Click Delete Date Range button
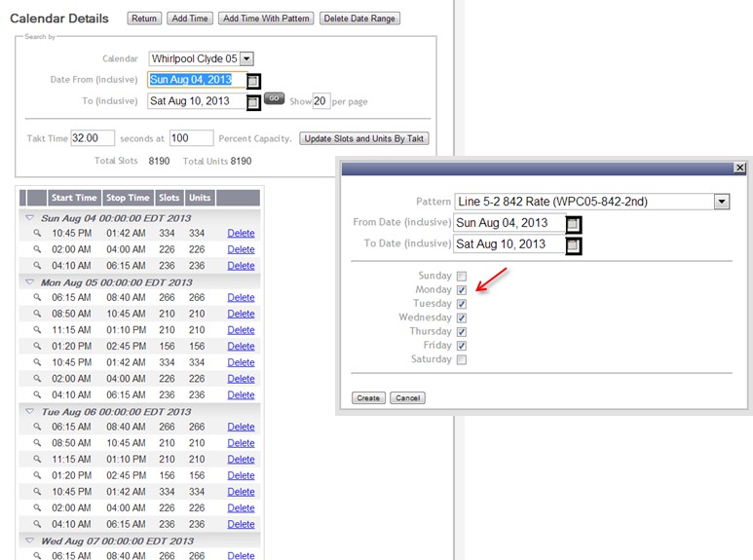 (359, 19)
